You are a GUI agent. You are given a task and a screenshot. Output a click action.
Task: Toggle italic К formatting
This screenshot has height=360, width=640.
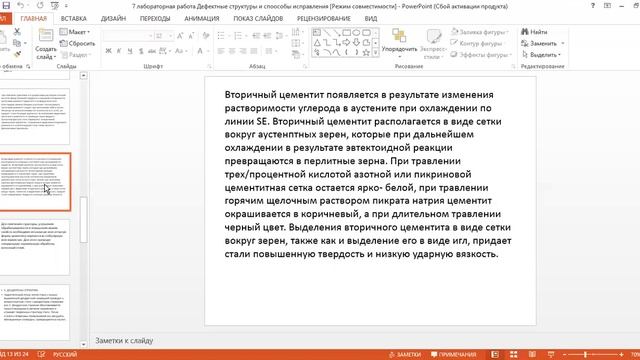point(119,51)
